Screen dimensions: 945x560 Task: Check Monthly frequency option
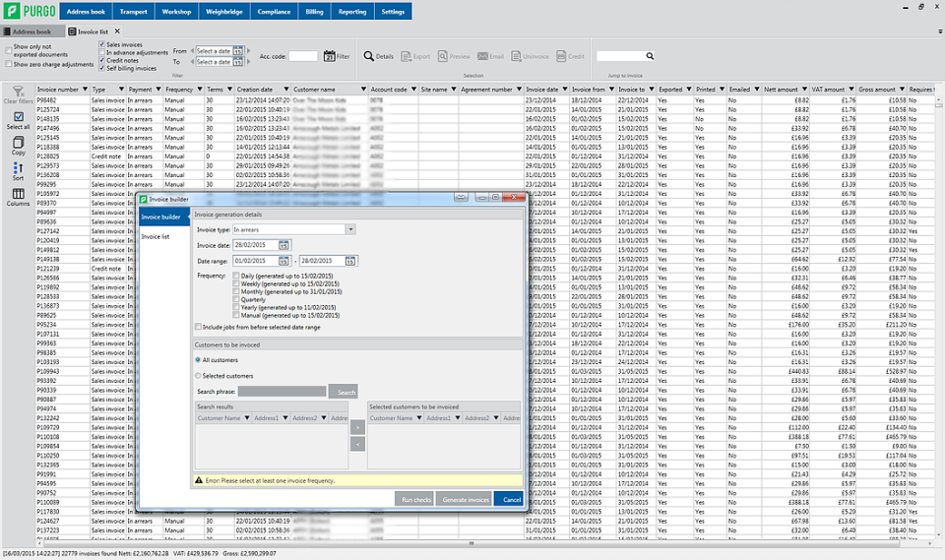[x=236, y=291]
